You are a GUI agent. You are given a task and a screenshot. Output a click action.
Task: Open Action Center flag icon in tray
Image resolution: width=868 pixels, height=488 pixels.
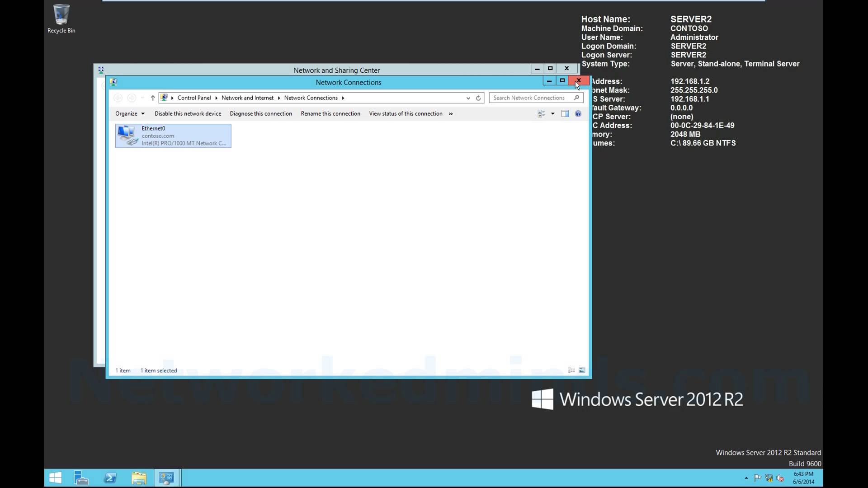pyautogui.click(x=757, y=478)
